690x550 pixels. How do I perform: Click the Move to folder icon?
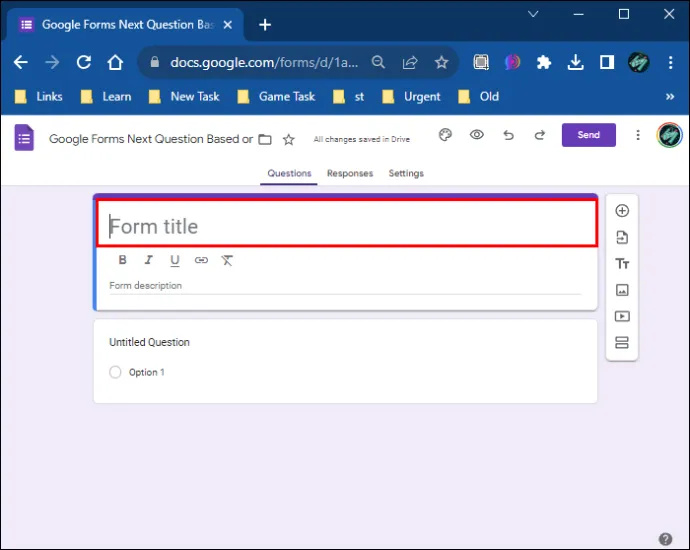tap(265, 139)
